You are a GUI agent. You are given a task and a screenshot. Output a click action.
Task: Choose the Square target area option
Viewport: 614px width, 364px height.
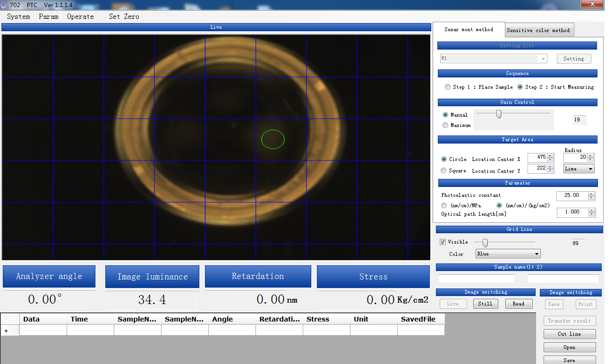click(444, 170)
